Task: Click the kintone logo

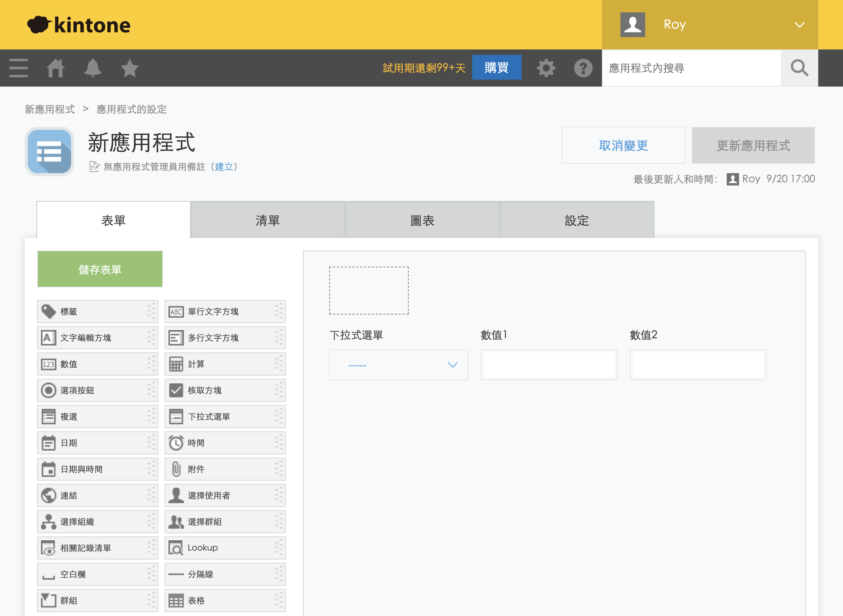Action: 79,25
